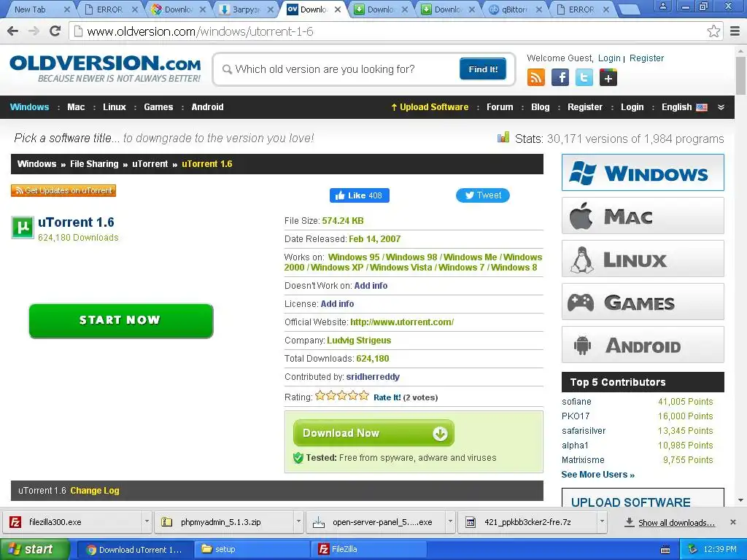Open filezilla300.exe in downloads bar

click(x=74, y=522)
